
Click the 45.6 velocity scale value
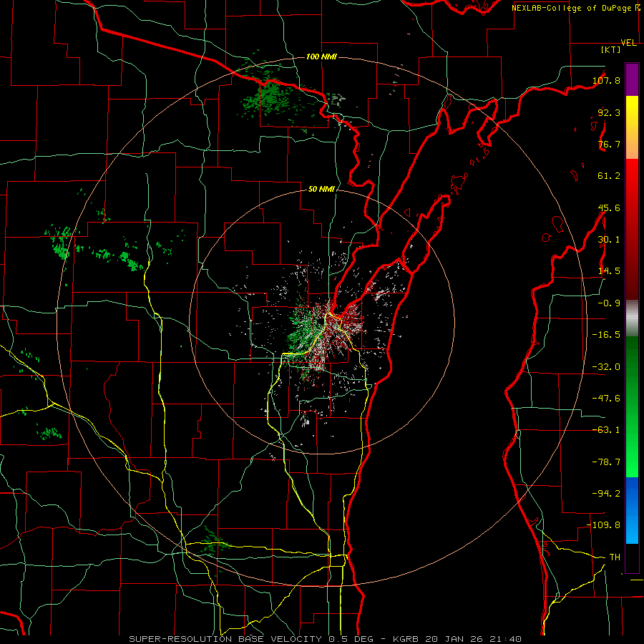tap(609, 208)
